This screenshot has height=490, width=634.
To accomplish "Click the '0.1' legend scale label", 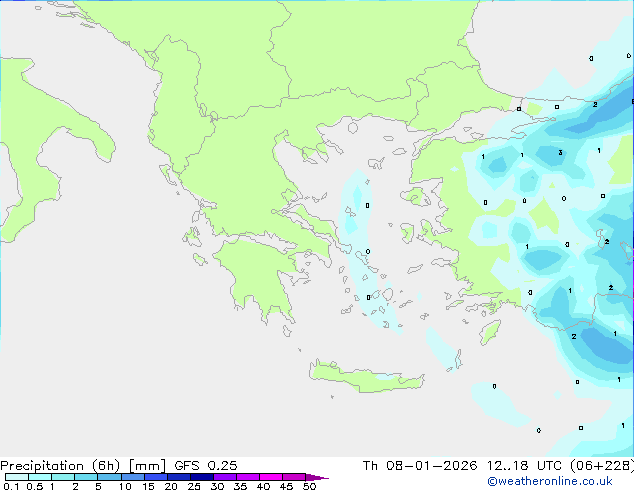I will click(11, 486).
